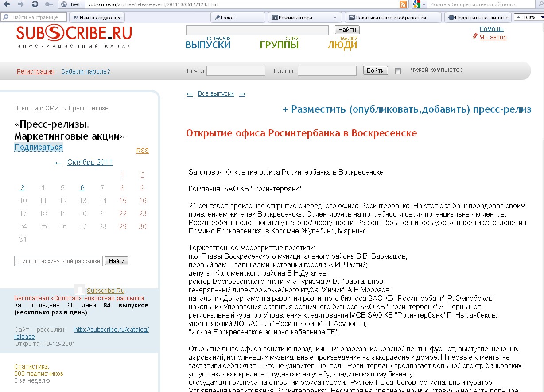Click the Помощь help link
Screen dimensions: 544x392
[491, 29]
